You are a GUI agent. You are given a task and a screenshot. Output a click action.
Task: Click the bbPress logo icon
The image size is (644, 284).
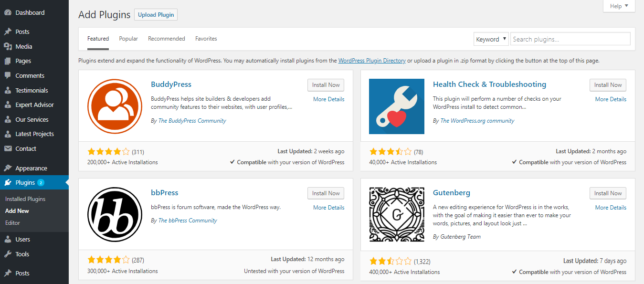click(x=115, y=215)
